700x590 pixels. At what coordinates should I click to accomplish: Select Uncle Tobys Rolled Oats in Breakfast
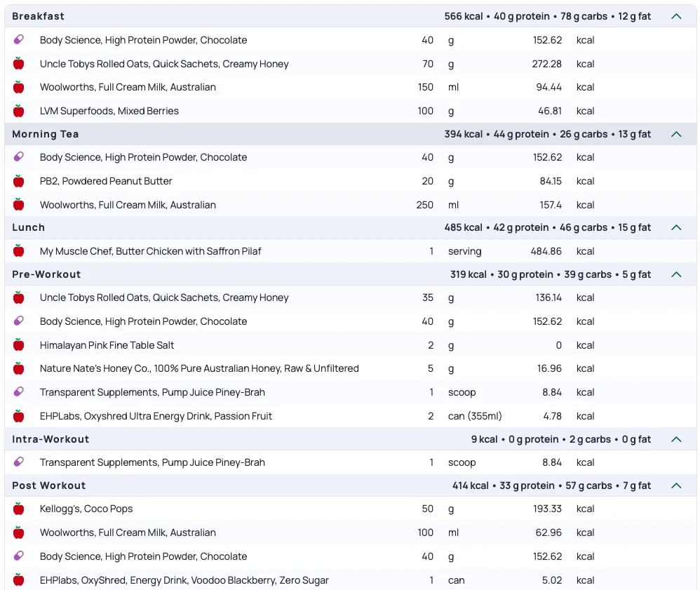pos(164,64)
